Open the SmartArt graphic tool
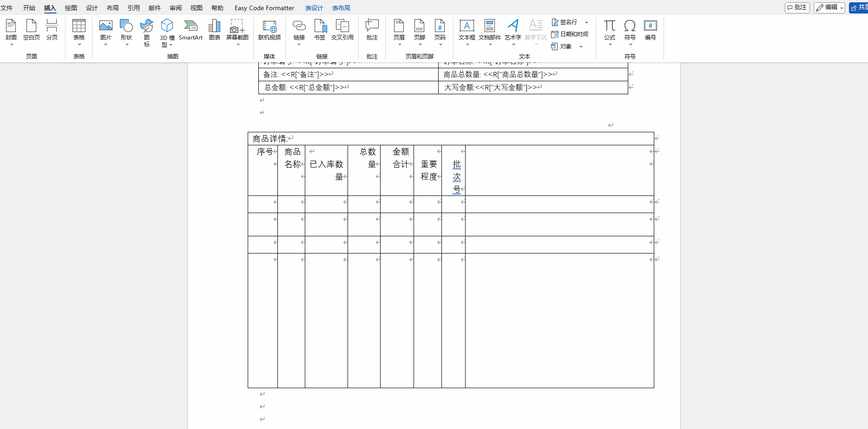This screenshot has height=429, width=868. (191, 30)
